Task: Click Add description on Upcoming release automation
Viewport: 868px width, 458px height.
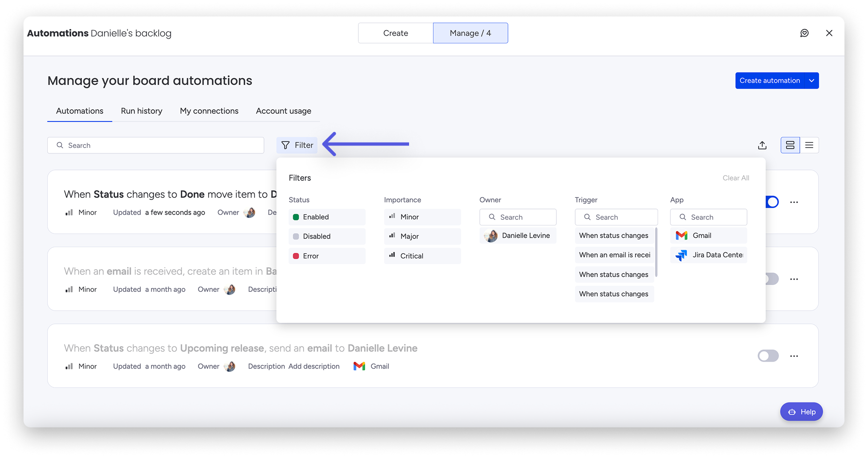Action: coord(314,366)
